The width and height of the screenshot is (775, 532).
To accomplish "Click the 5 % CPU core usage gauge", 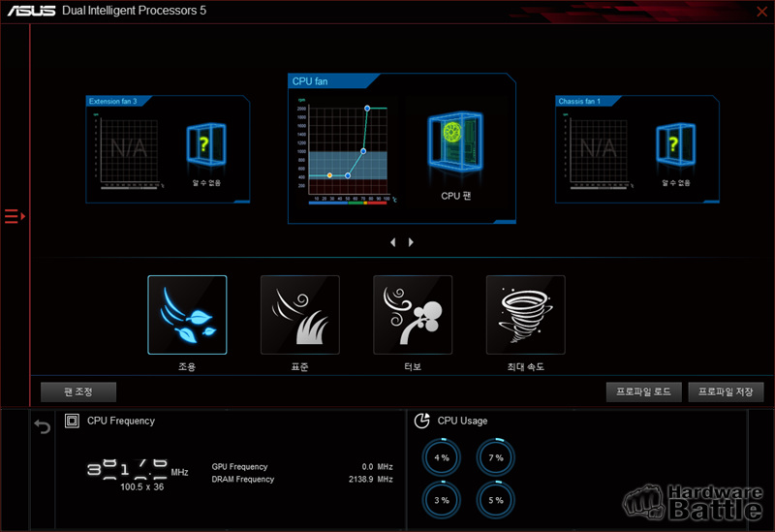I will (496, 500).
